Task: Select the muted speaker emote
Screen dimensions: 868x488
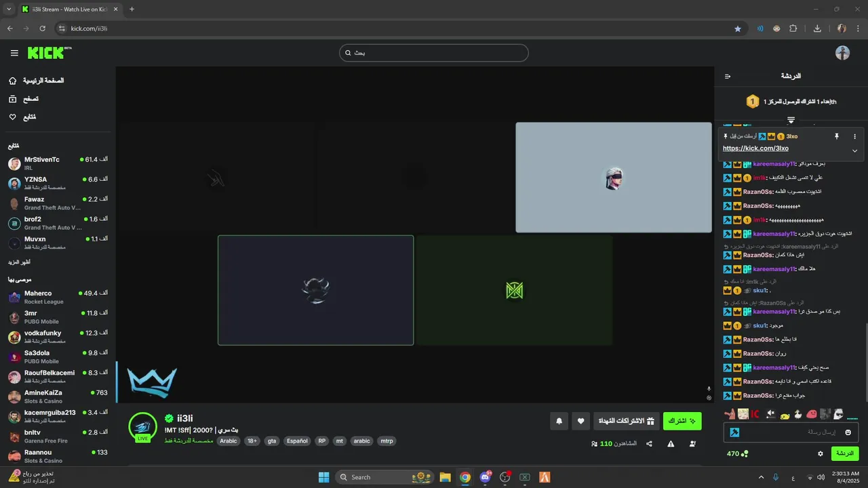Action: [x=770, y=413]
